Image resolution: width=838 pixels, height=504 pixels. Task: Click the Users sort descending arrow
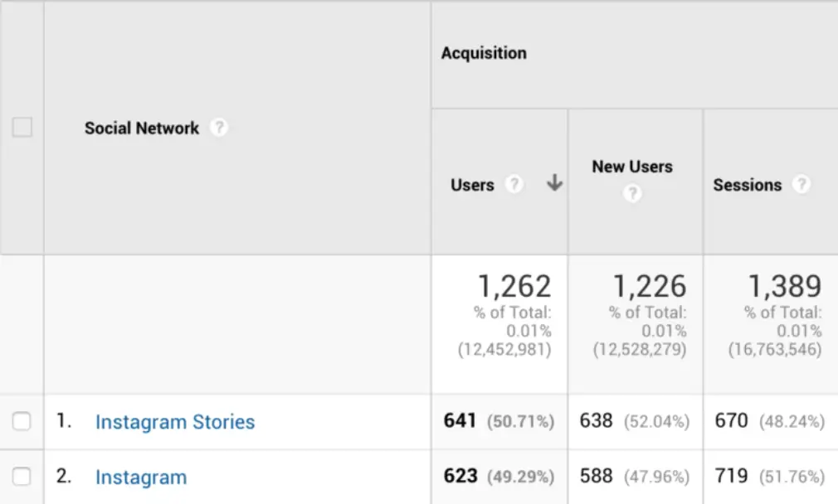[554, 184]
